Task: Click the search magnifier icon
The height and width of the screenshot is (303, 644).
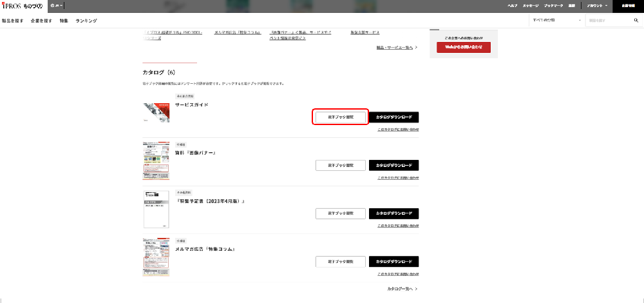Action: pos(635,21)
